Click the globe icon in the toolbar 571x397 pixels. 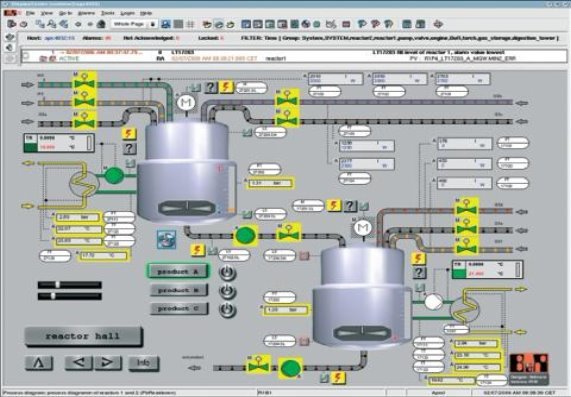tap(306, 24)
